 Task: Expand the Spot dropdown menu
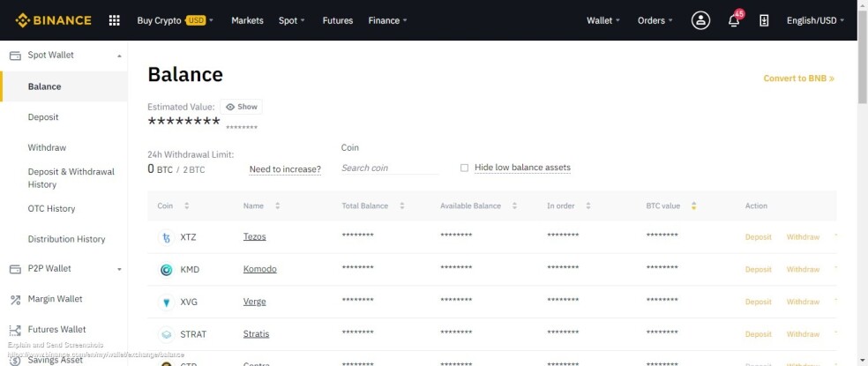click(292, 20)
